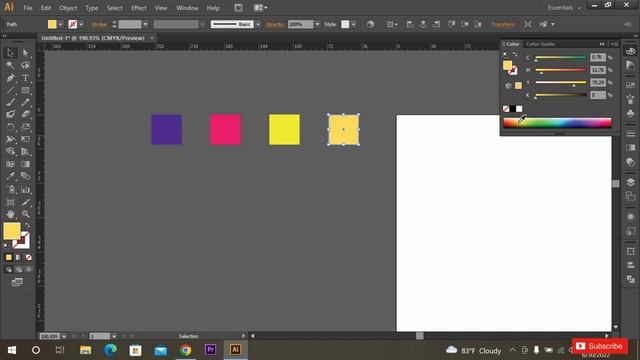
Task: Select the Eraser tool
Action: pos(25,115)
